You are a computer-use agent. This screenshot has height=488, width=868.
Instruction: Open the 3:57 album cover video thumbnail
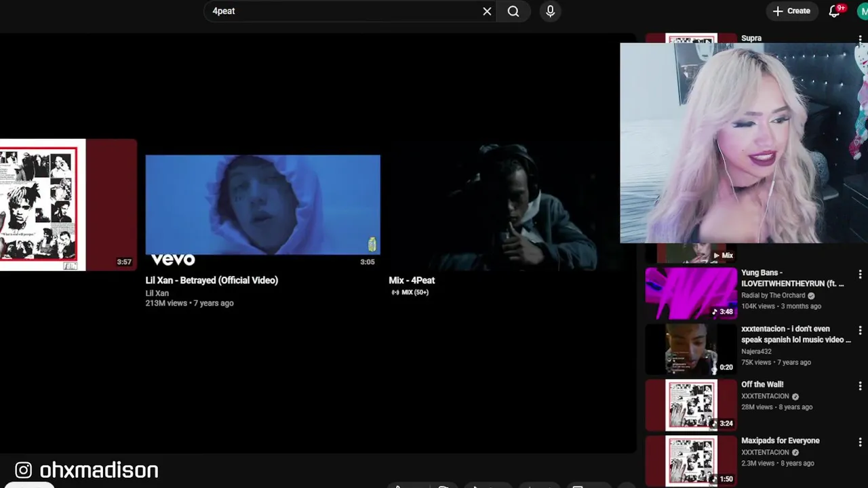pos(68,205)
